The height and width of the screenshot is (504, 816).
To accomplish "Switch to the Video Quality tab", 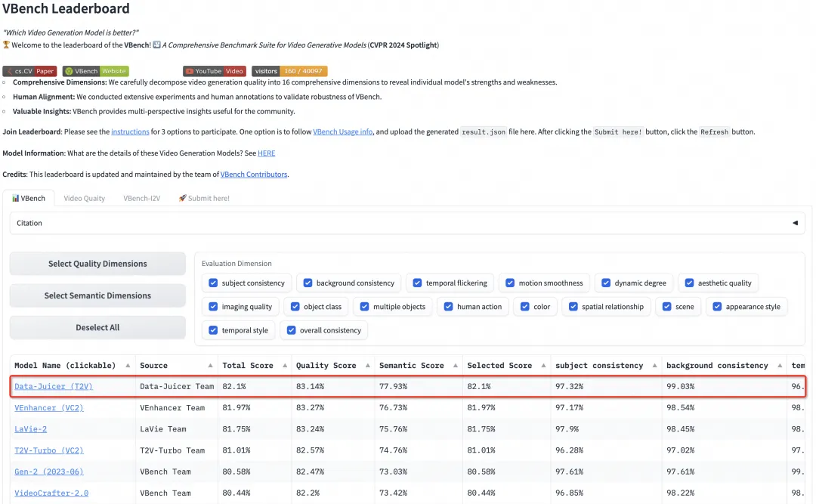I will coord(84,199).
